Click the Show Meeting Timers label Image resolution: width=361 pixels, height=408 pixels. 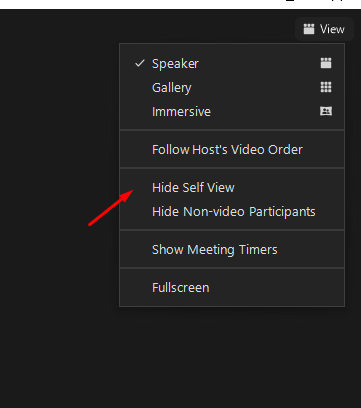[x=215, y=250]
